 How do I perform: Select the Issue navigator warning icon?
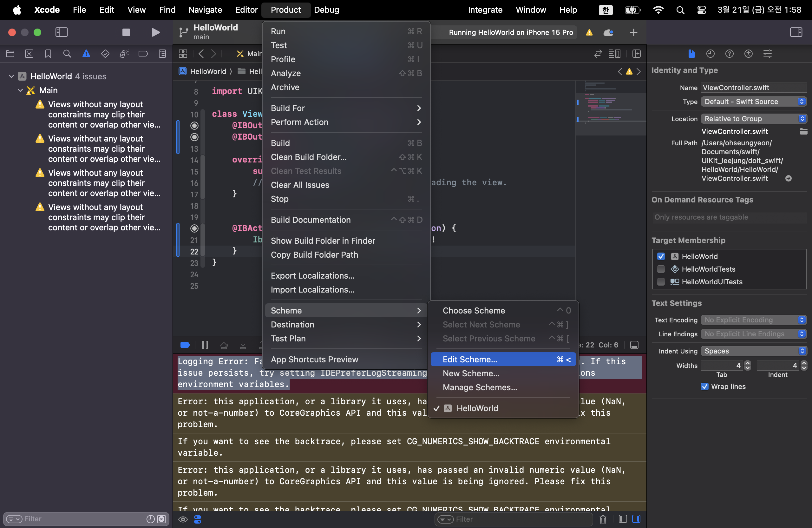tap(86, 54)
